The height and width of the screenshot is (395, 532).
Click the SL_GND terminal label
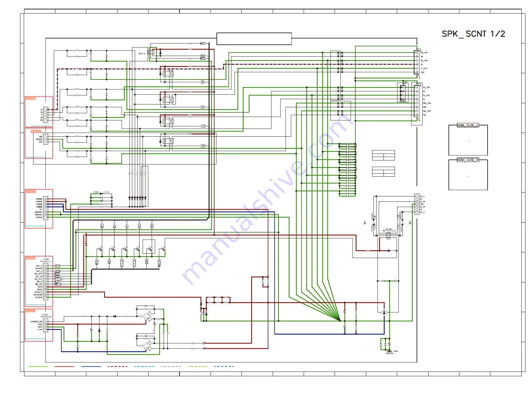pos(426,95)
